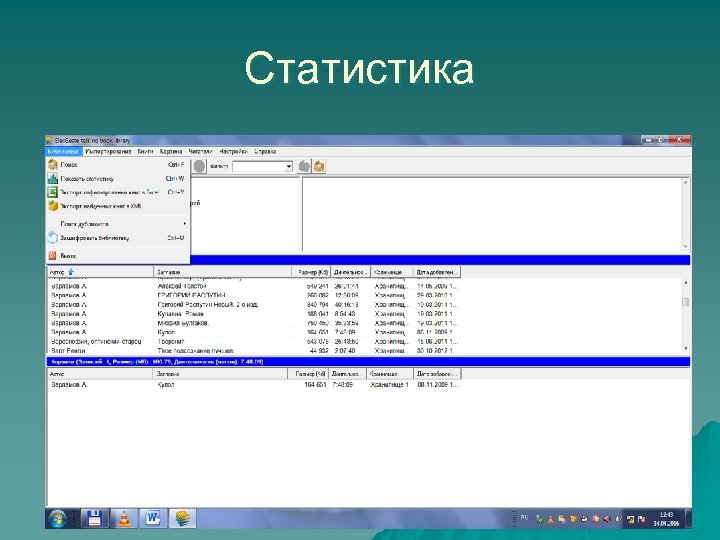The width and height of the screenshot is (720, 540).
Task: Open the Windows Start menu
Action: click(58, 519)
